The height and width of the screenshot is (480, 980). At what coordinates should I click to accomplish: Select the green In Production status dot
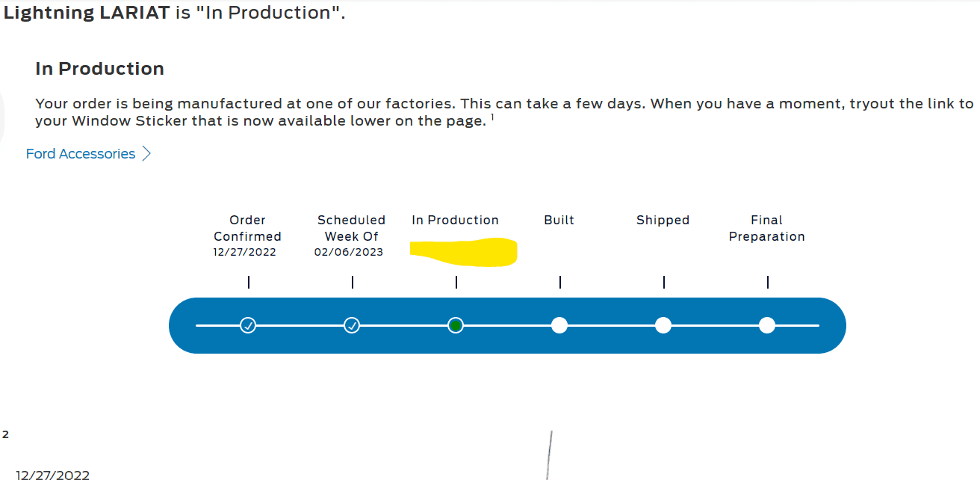point(456,325)
